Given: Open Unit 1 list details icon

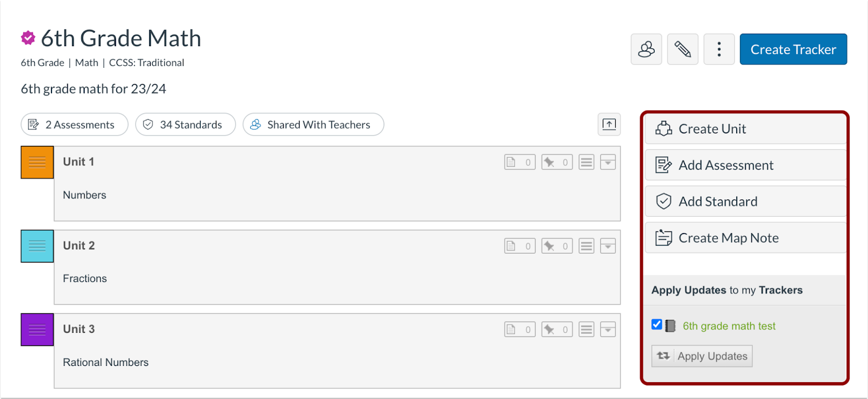Looking at the screenshot, I should click(x=586, y=162).
